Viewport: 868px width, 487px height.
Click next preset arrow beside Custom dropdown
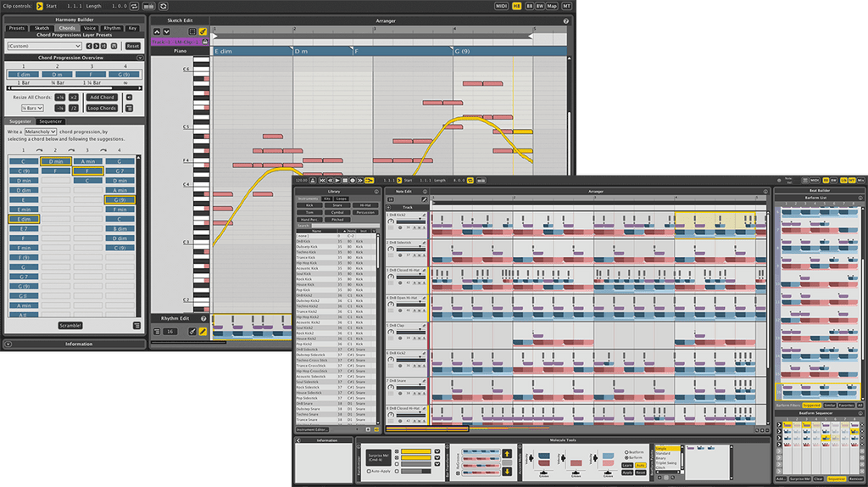click(97, 46)
